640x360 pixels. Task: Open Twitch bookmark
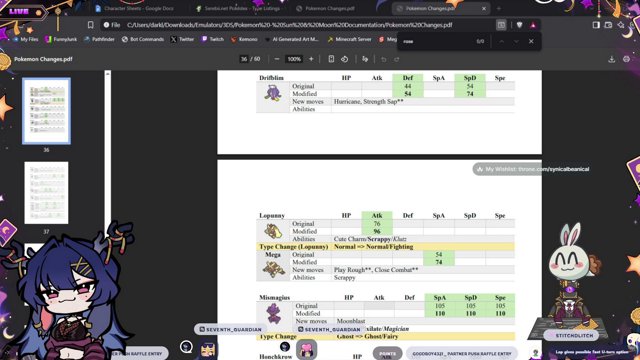coord(213,39)
